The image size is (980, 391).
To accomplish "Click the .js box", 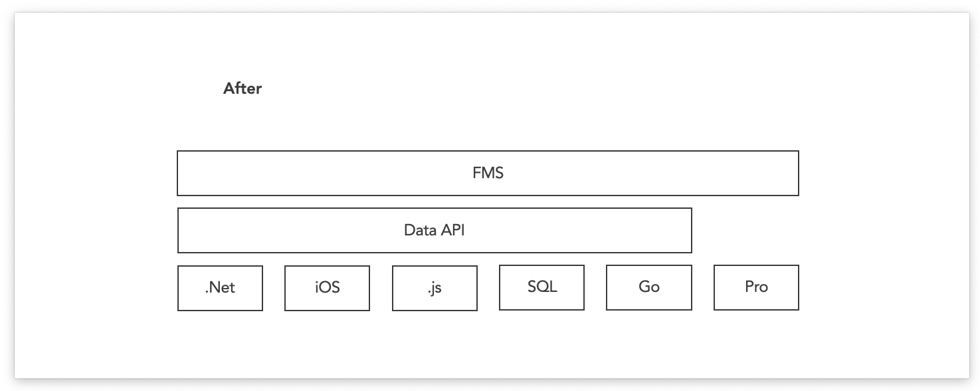I will 435,288.
